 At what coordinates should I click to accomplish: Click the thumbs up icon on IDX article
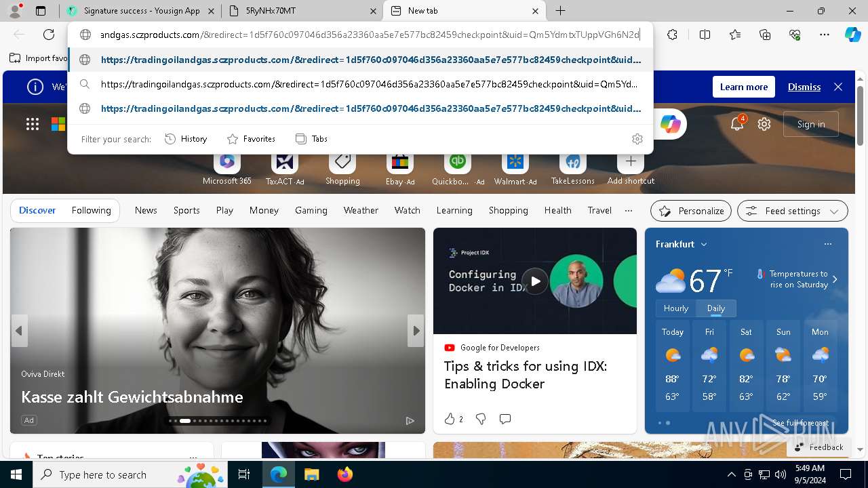point(450,419)
